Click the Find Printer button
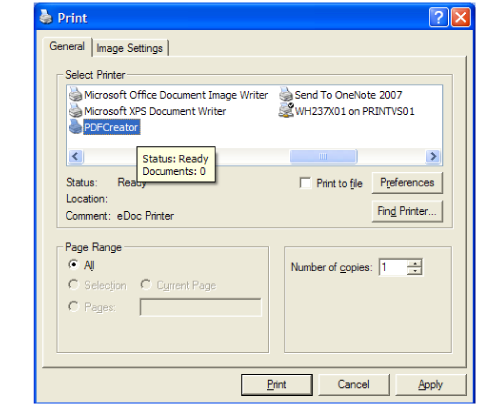Screen dimensions: 500x404 point(407,211)
